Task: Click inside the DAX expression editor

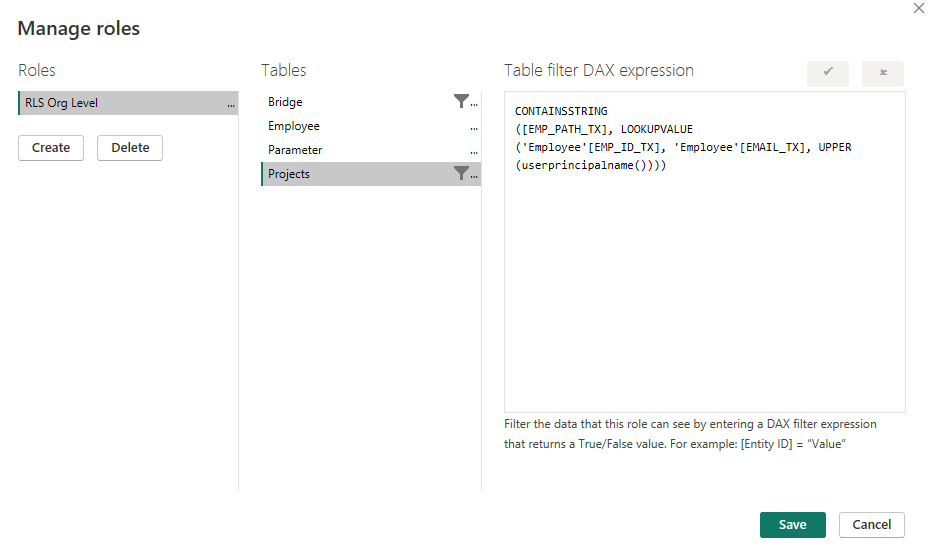Action: tap(704, 290)
